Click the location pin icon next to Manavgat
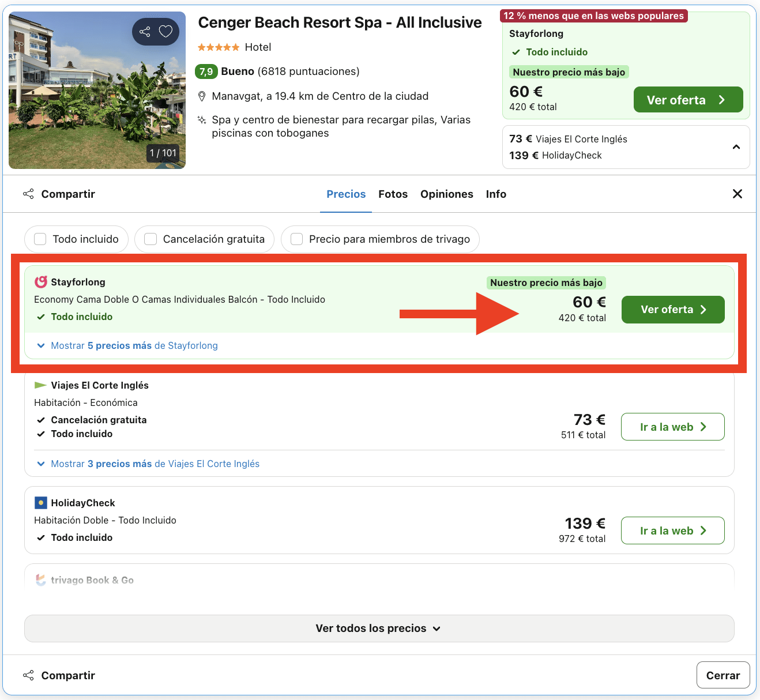The width and height of the screenshot is (760, 700). point(202,96)
